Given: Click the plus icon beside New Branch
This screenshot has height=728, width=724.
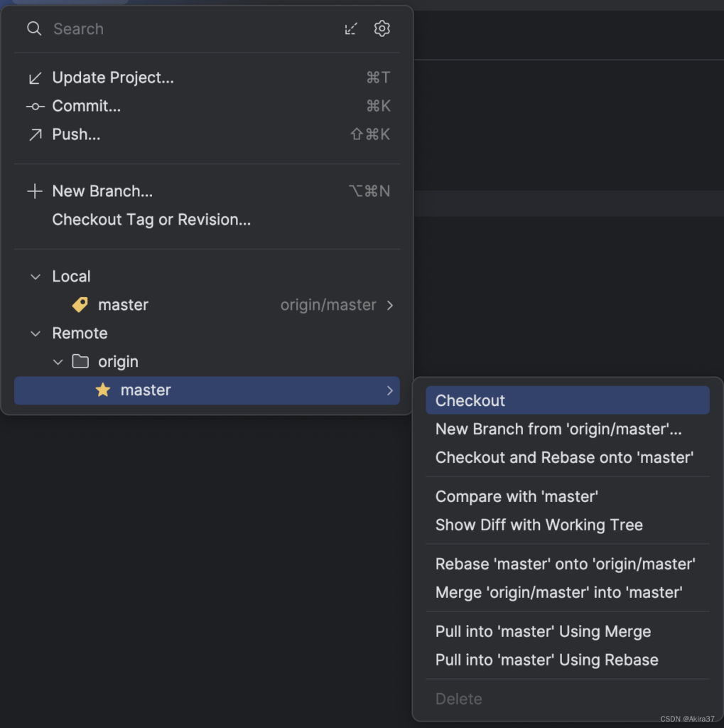Looking at the screenshot, I should (x=35, y=191).
